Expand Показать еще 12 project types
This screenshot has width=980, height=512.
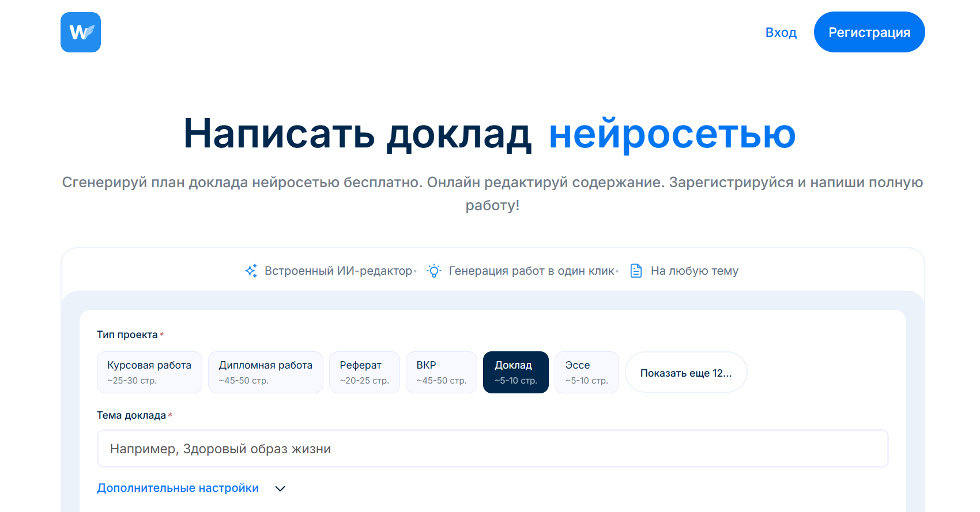pyautogui.click(x=685, y=373)
